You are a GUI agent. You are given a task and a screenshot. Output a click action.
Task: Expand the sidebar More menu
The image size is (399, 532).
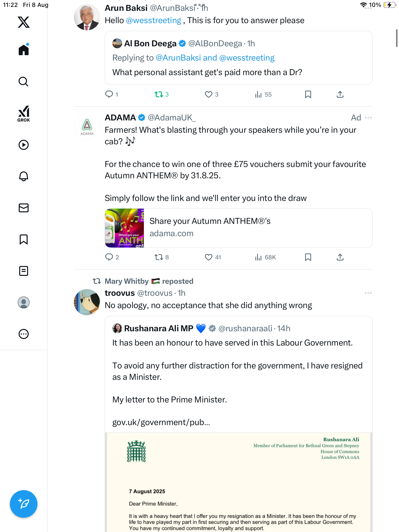coord(24,334)
